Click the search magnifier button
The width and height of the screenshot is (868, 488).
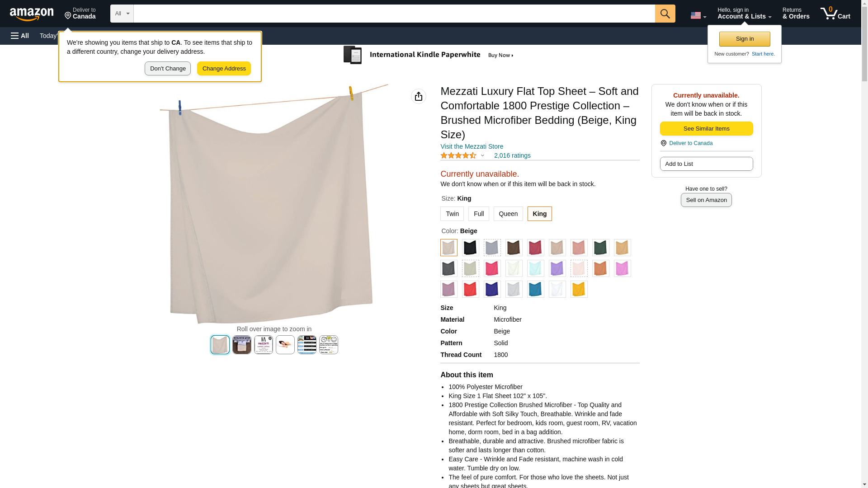[x=665, y=14]
